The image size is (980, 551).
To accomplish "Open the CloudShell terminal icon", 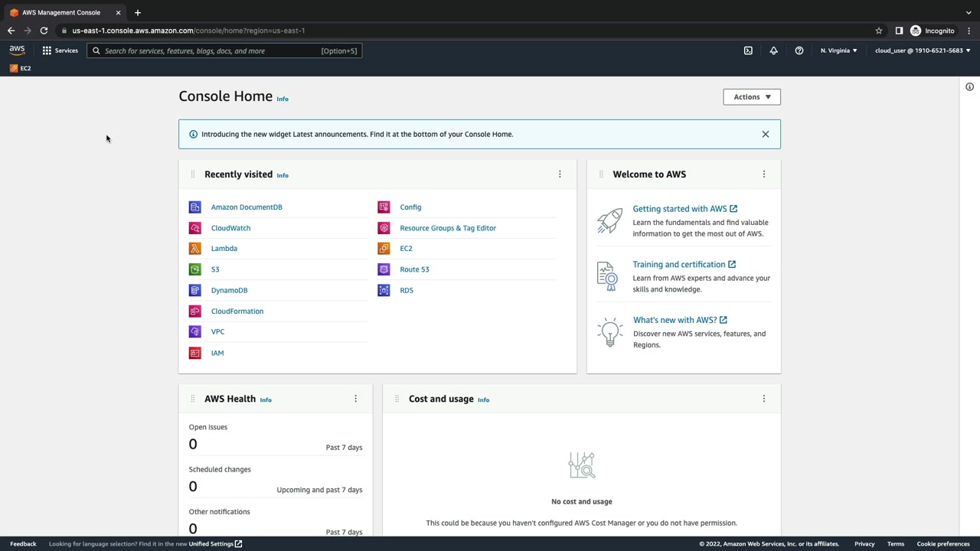I will pyautogui.click(x=748, y=51).
